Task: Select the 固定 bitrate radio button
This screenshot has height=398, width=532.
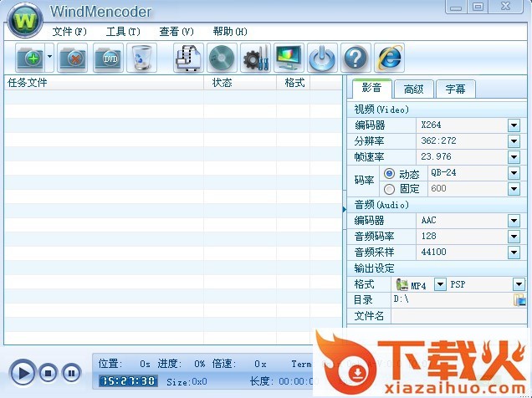Action: [389, 189]
